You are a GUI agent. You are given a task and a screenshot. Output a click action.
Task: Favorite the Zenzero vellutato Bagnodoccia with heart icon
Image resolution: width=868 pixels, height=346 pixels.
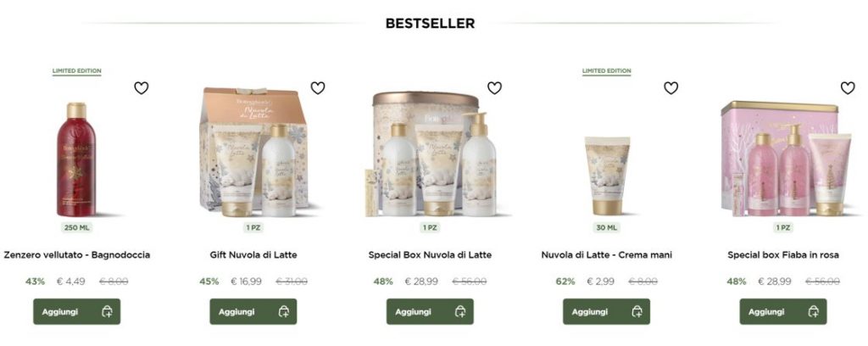pyautogui.click(x=142, y=87)
